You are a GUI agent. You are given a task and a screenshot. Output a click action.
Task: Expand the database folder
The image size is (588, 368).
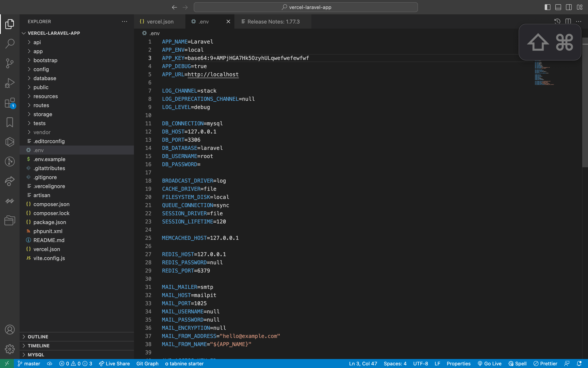click(x=77, y=78)
